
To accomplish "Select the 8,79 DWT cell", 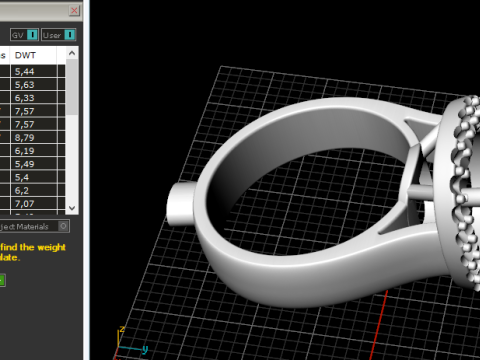I will 34,138.
